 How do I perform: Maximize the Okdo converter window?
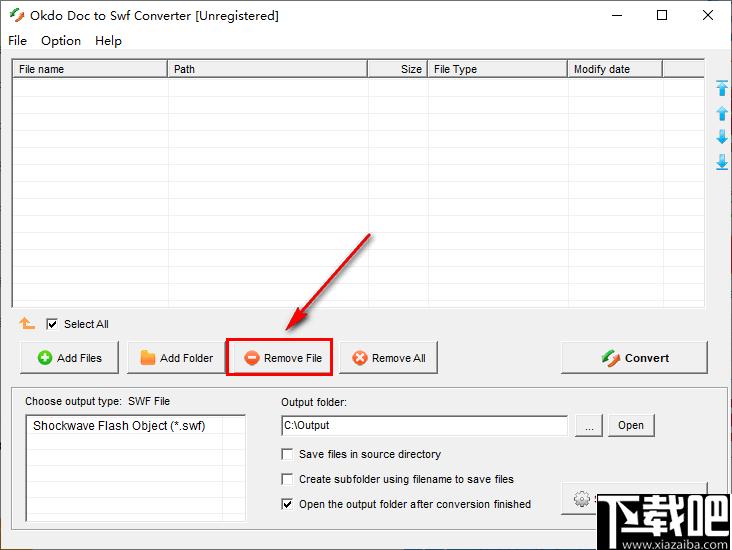coord(662,15)
